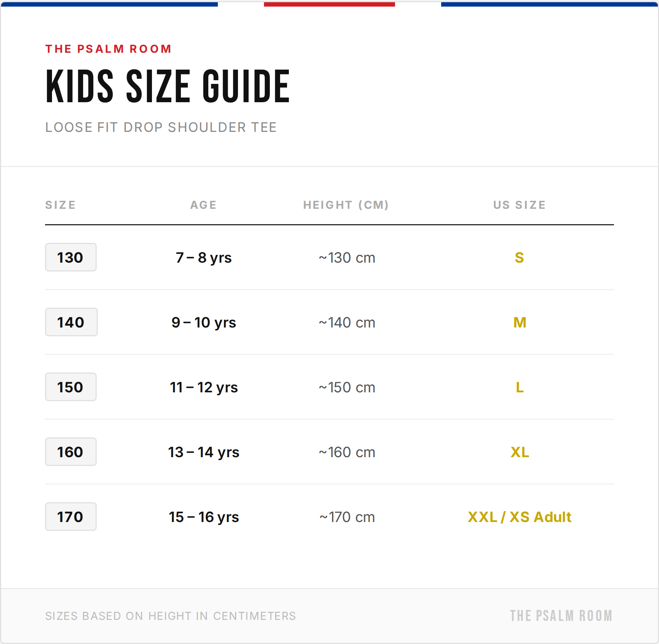Image resolution: width=659 pixels, height=644 pixels.
Task: Click the US size XL label
Action: 520,452
